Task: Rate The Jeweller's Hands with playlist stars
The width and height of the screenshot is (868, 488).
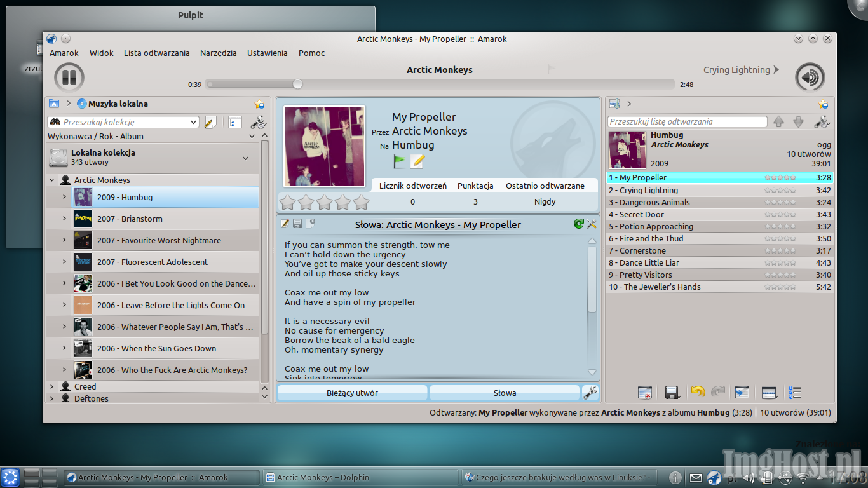Action: click(780, 287)
